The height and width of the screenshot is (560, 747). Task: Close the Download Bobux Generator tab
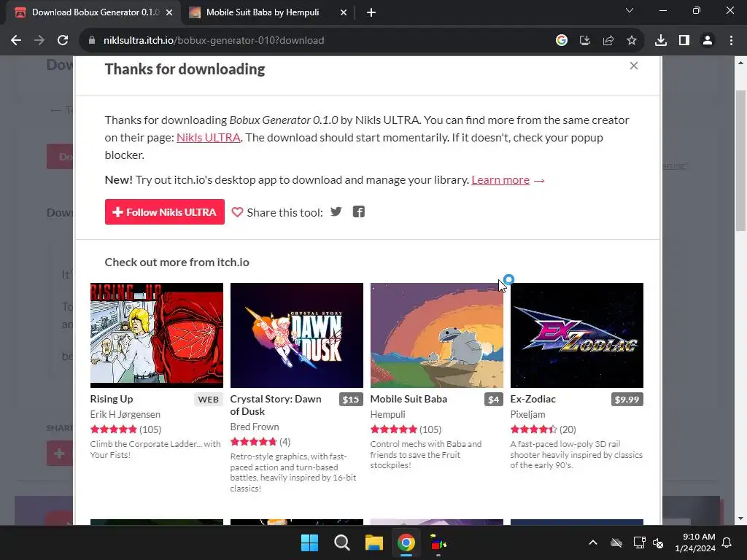coord(169,12)
